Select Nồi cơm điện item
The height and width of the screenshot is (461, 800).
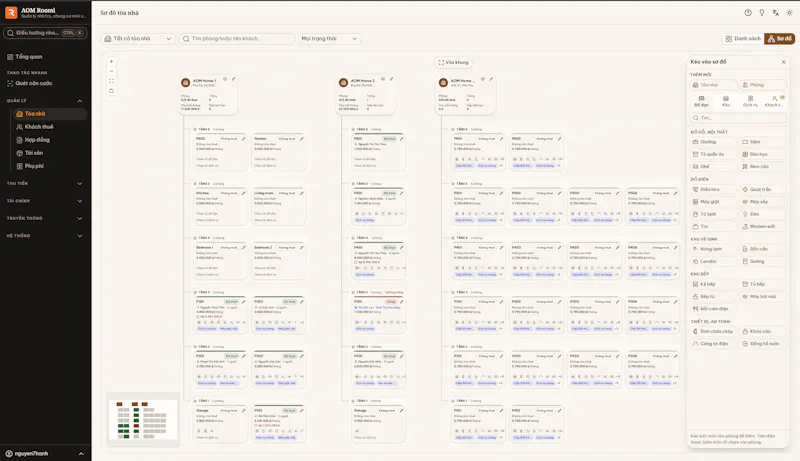[x=713, y=309]
